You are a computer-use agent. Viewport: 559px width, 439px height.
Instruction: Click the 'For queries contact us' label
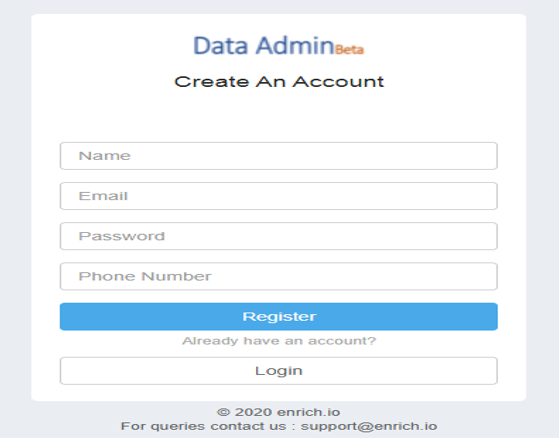point(203,426)
